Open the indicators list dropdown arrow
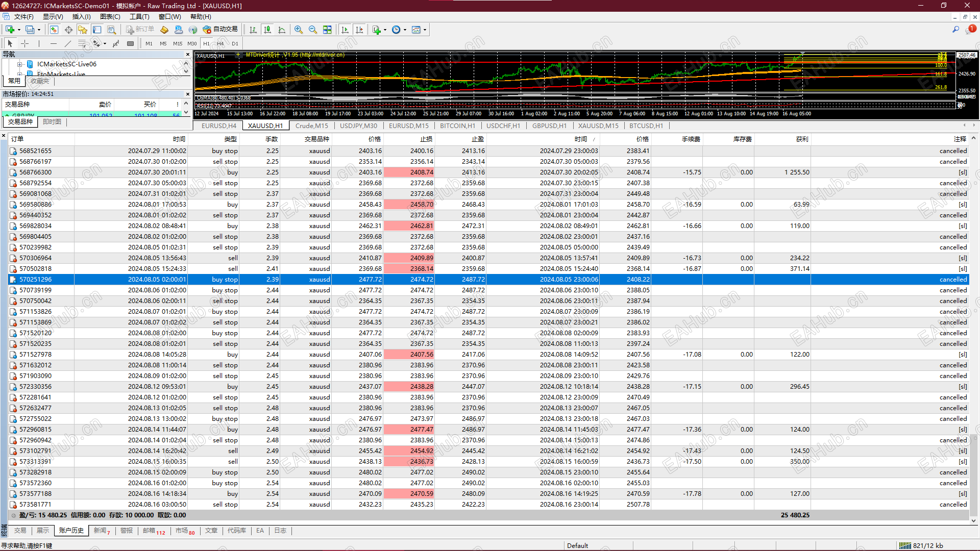 click(385, 30)
